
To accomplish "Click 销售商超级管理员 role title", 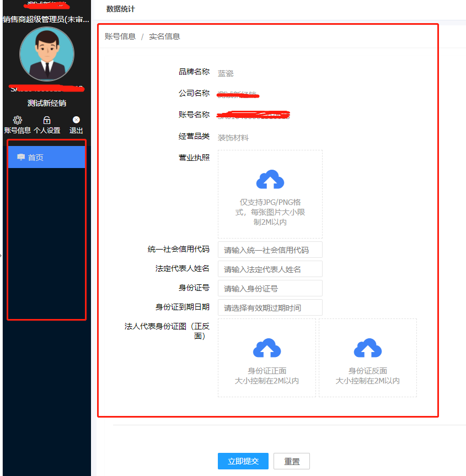I will pyautogui.click(x=46, y=19).
